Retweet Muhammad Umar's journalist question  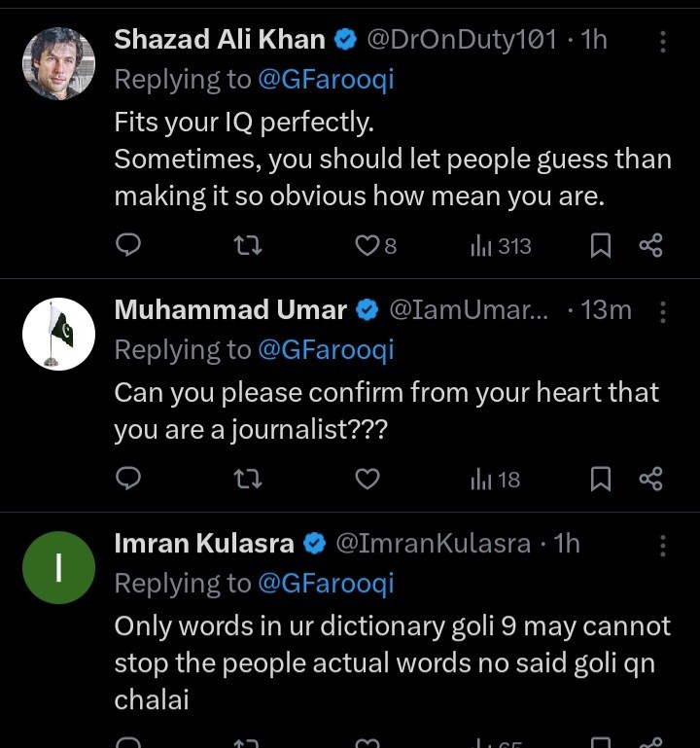[249, 479]
